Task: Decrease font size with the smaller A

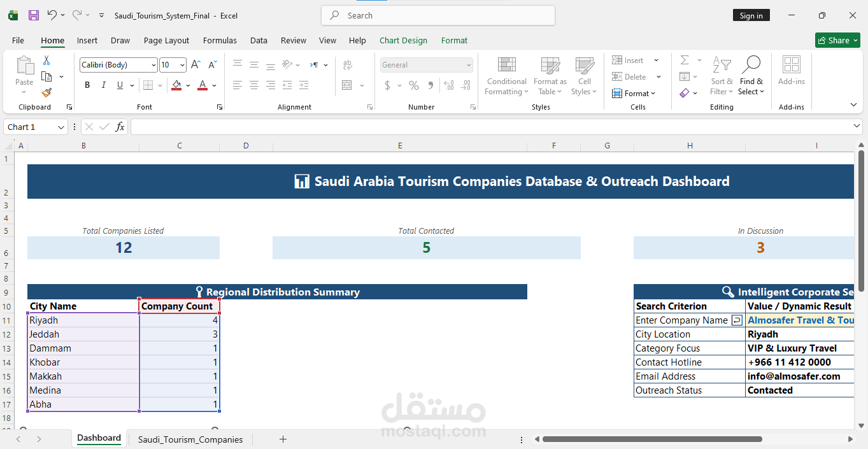Action: tap(211, 65)
